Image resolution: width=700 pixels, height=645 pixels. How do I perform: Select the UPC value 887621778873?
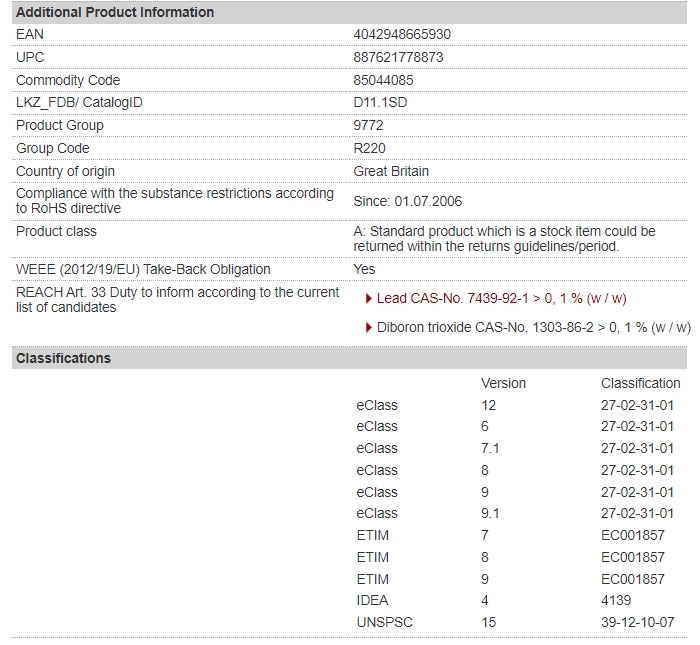point(398,57)
